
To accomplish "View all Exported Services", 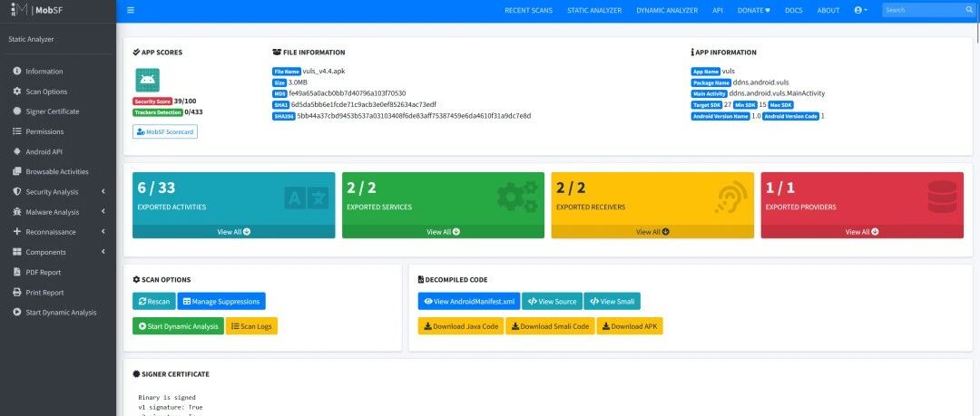I will pyautogui.click(x=443, y=232).
